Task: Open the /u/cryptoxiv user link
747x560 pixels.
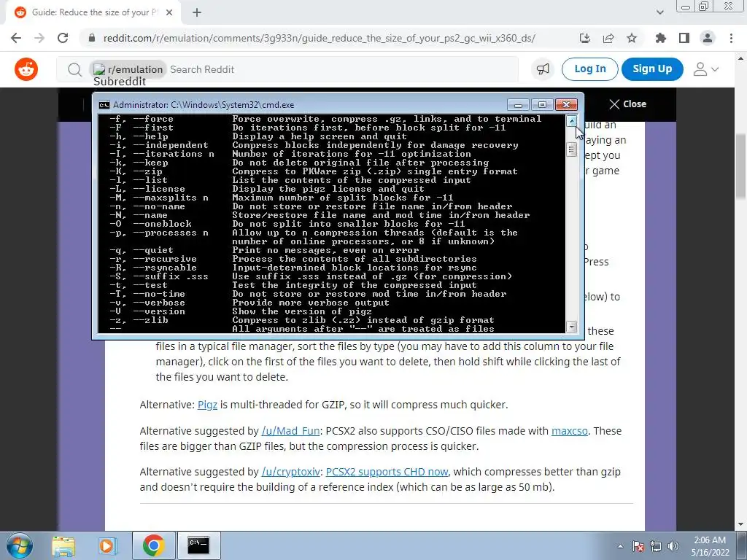Action: pos(290,472)
